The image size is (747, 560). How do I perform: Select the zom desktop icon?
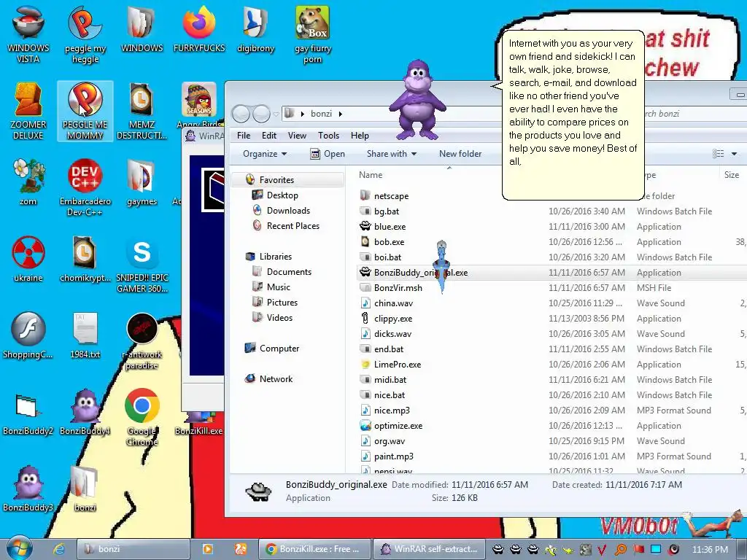point(28,182)
